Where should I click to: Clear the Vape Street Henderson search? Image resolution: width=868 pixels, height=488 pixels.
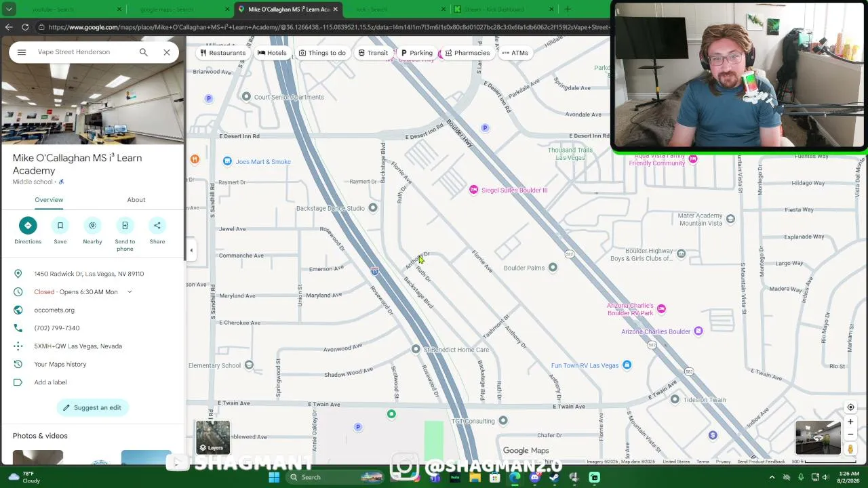coord(166,52)
